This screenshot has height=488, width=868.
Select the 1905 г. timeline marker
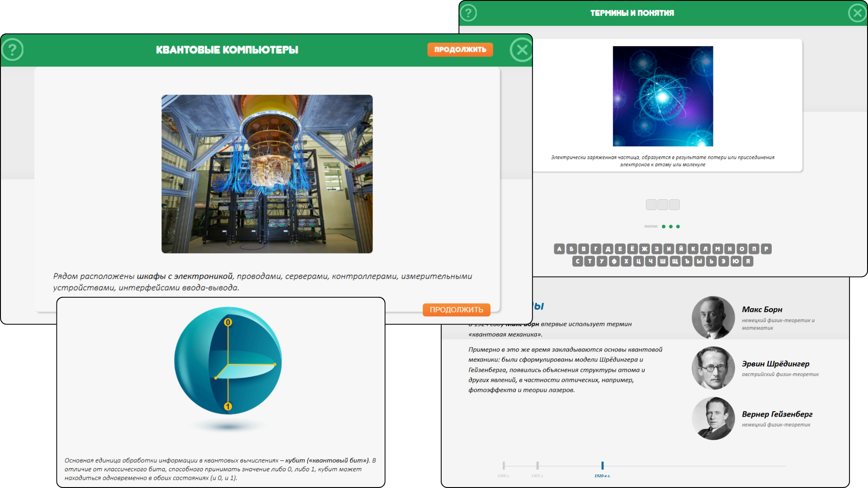[x=538, y=466]
